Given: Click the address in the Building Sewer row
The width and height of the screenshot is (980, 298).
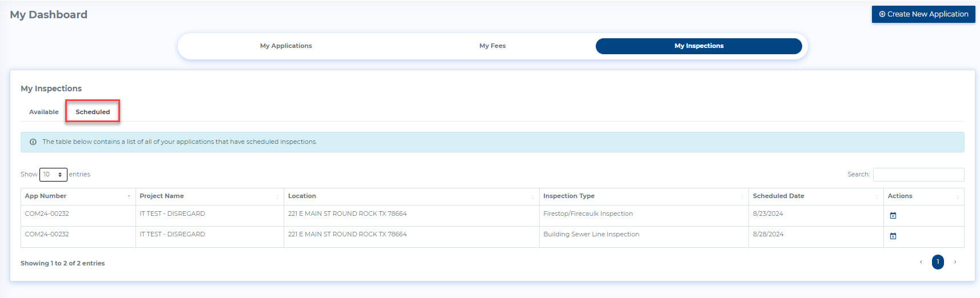Looking at the screenshot, I should click(x=347, y=234).
